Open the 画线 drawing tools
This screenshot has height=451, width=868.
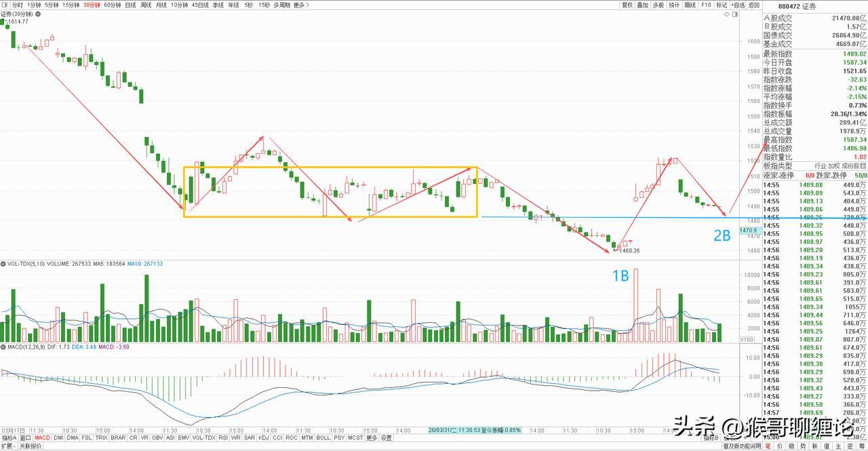coord(690,5)
